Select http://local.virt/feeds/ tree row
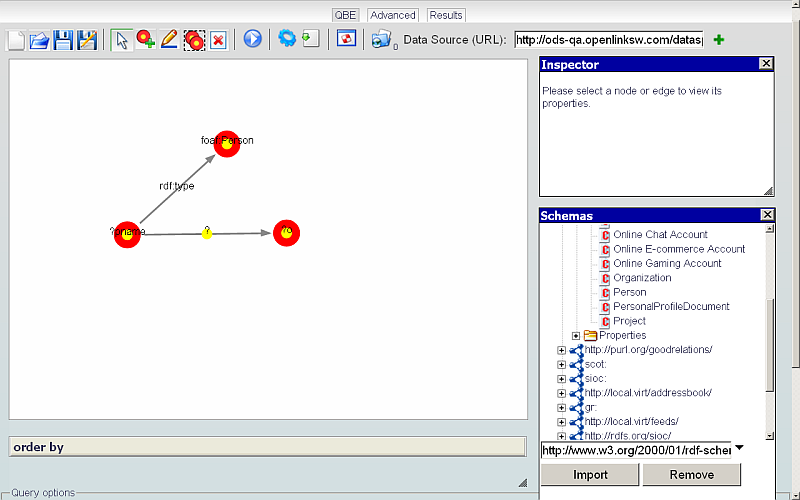Image resolution: width=800 pixels, height=500 pixels. coord(632,421)
